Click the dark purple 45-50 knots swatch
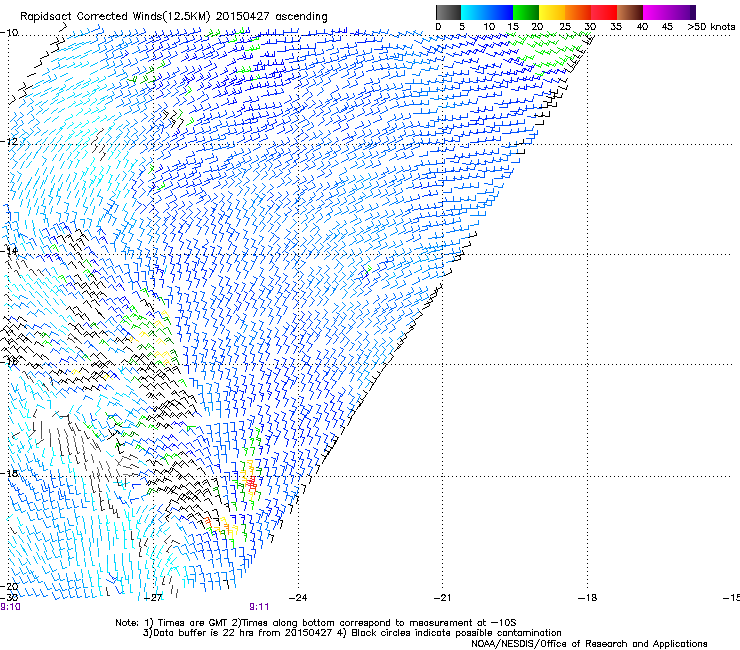The height and width of the screenshot is (650, 740). pyautogui.click(x=682, y=12)
